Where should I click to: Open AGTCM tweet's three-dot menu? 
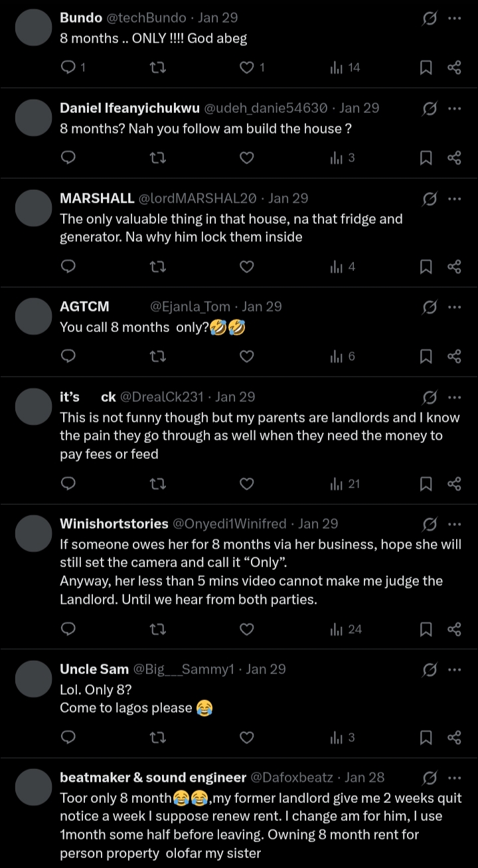(454, 307)
